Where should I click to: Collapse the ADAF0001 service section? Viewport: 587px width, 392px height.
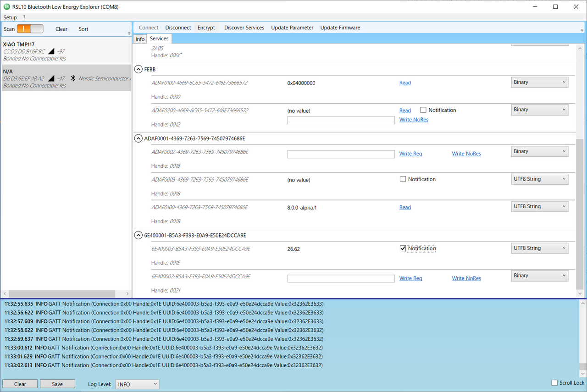pyautogui.click(x=138, y=138)
